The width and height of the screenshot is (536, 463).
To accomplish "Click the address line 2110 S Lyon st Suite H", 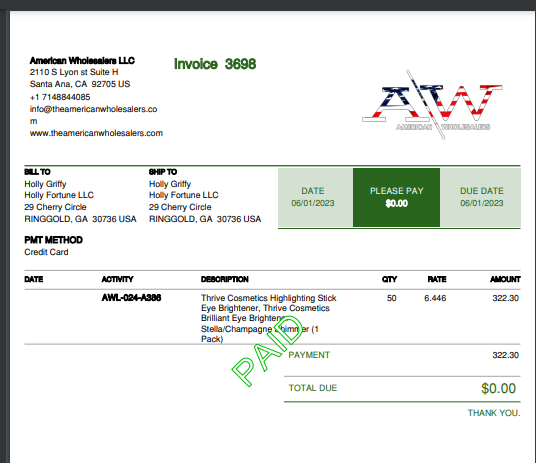I will [74, 72].
